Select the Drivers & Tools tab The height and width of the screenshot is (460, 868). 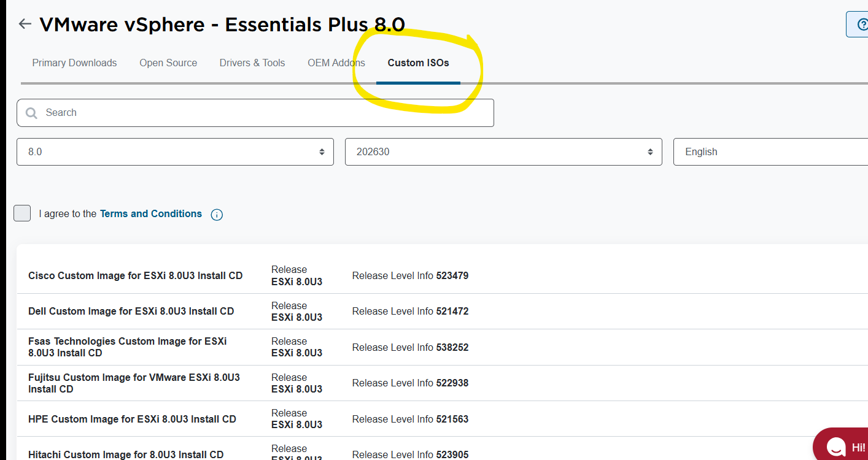tap(252, 63)
